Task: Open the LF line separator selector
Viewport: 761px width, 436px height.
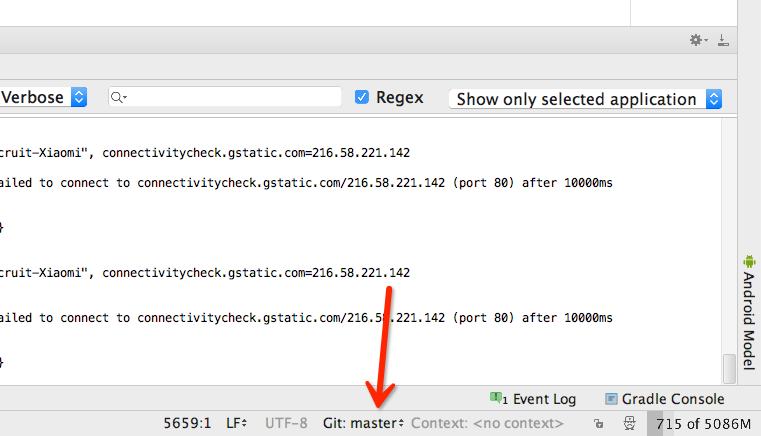Action: pos(237,424)
